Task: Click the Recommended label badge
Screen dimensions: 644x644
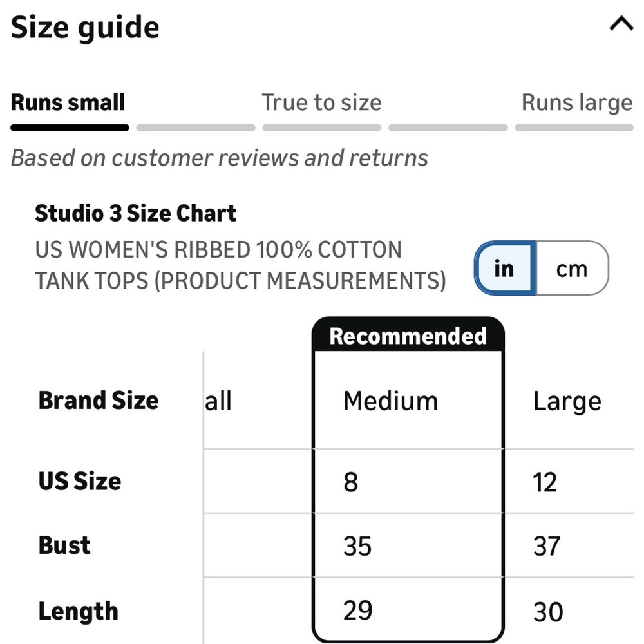Action: tap(408, 336)
